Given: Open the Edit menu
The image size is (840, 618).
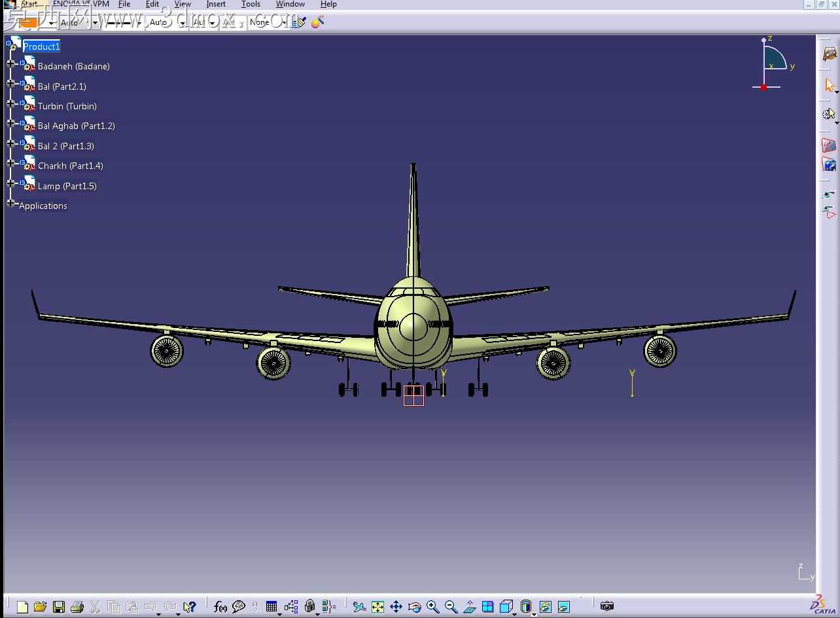Looking at the screenshot, I should click(152, 4).
